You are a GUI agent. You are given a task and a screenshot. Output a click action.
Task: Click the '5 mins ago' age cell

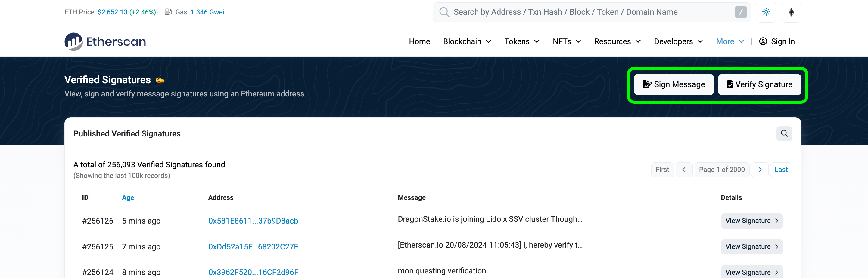[x=141, y=221]
